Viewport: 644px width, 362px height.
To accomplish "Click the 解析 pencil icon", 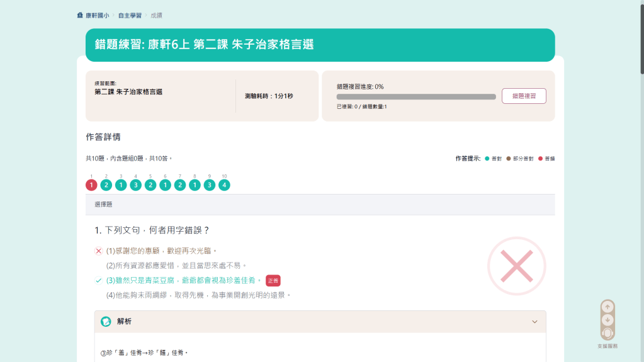I will point(106,322).
